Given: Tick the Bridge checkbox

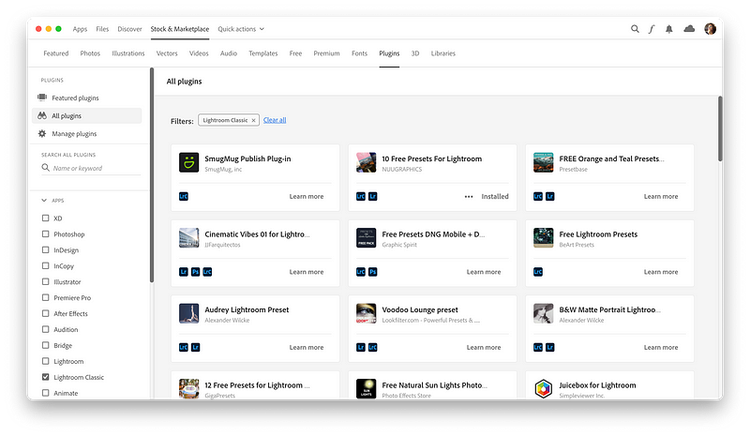Looking at the screenshot, I should (x=45, y=345).
